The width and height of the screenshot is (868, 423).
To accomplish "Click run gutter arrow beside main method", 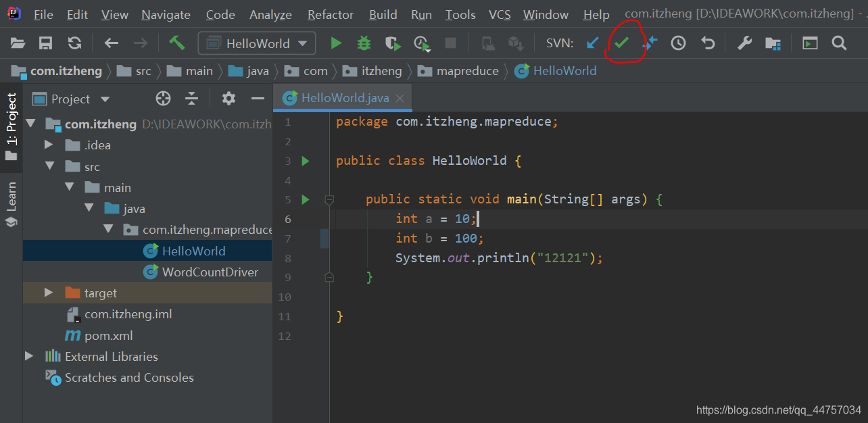I will pos(306,199).
